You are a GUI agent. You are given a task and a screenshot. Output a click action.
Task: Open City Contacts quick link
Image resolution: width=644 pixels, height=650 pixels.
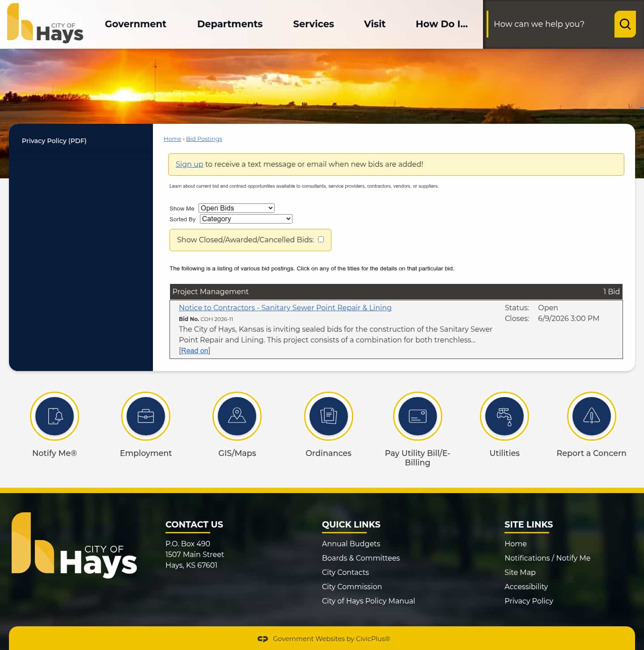(345, 572)
